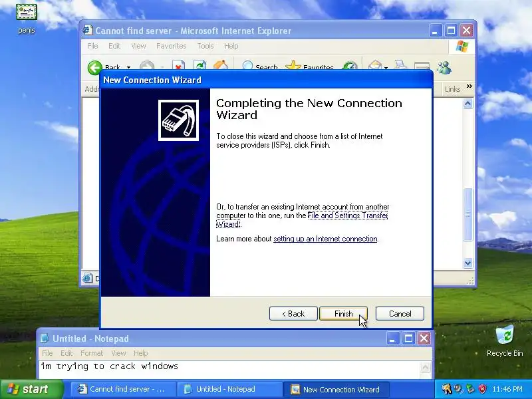Viewport: 532px width, 399px height.
Task: Switch to 'Cannot find server' taskbar button
Action: 123,389
